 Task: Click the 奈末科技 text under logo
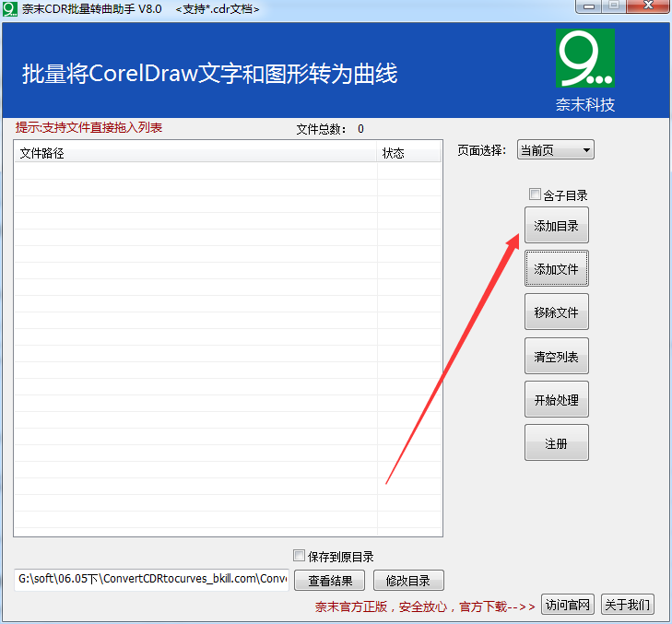click(585, 104)
